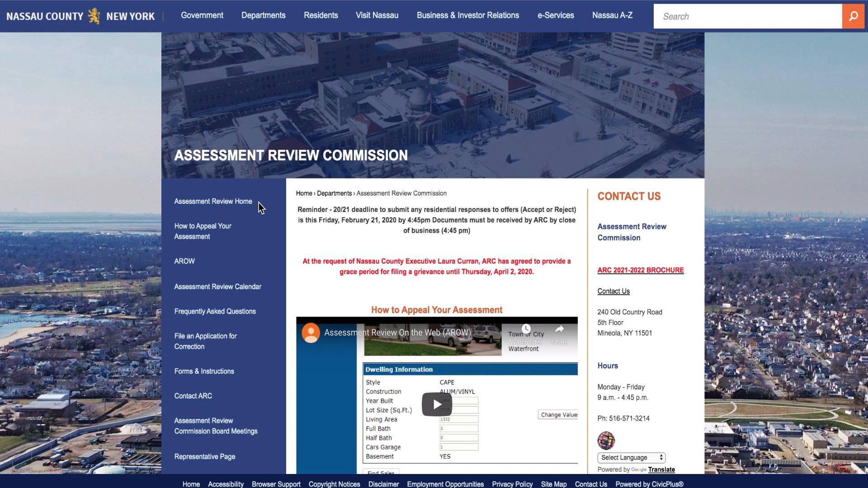Click the Home breadcrumb link
868x488 pixels.
(304, 193)
